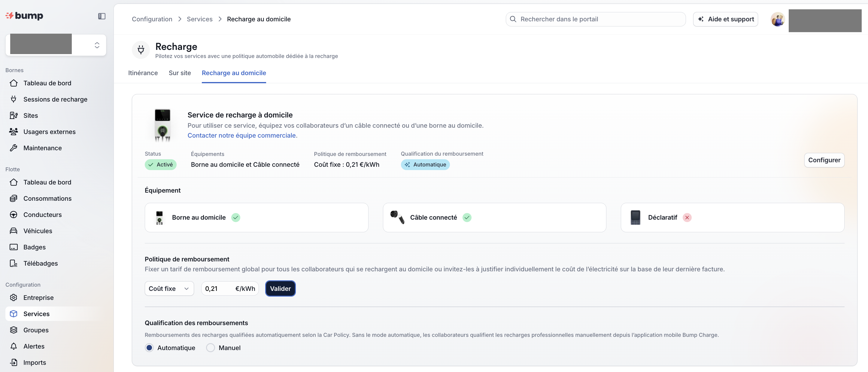Open Contacter notre équipe commerciale link
Image resolution: width=868 pixels, height=372 pixels.
242,135
